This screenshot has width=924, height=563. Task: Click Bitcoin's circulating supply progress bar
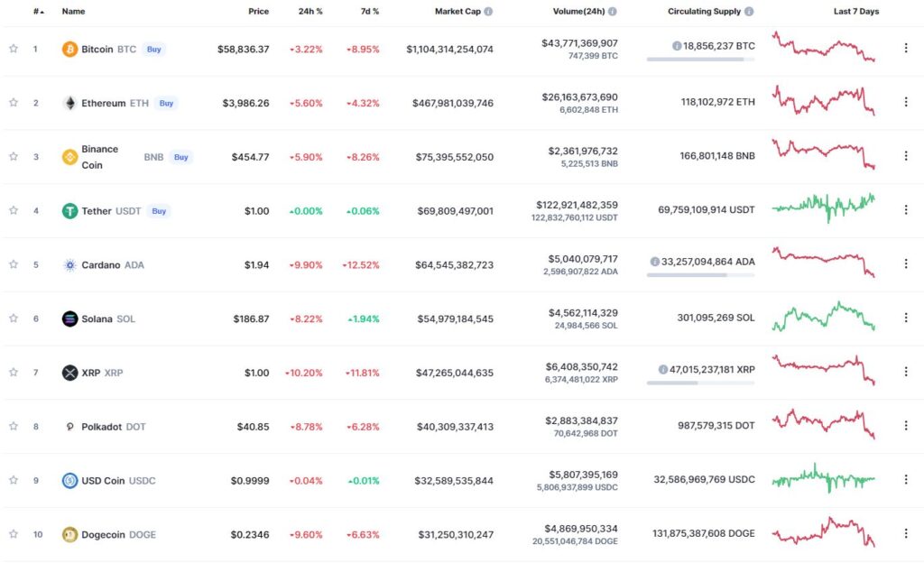(700, 60)
